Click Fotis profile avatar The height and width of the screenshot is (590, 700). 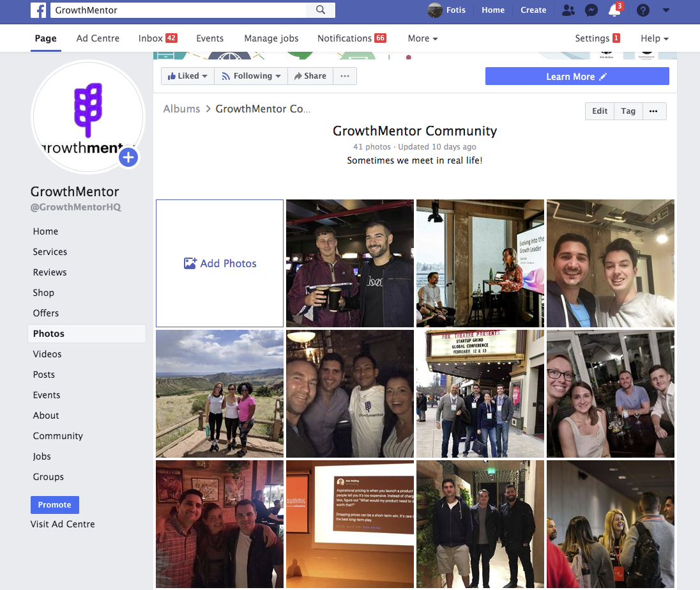[x=434, y=10]
